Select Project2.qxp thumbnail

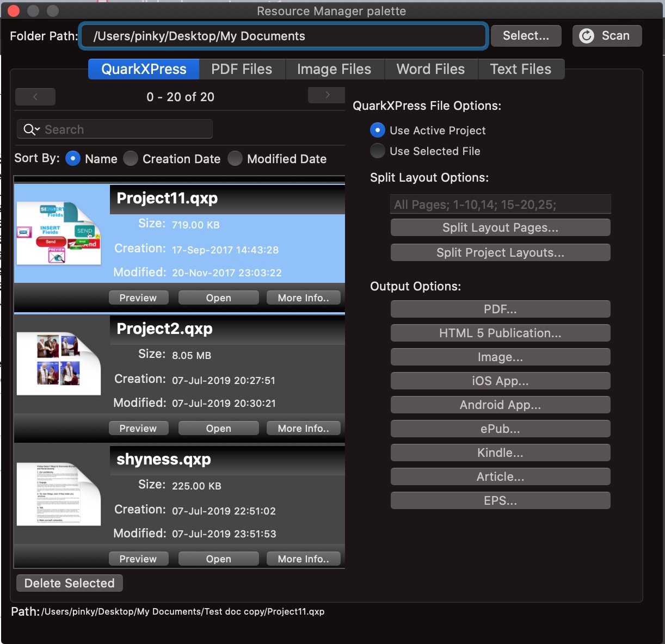point(59,363)
